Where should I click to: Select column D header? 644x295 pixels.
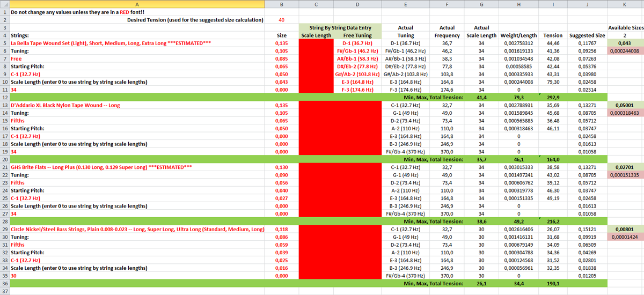point(357,4)
